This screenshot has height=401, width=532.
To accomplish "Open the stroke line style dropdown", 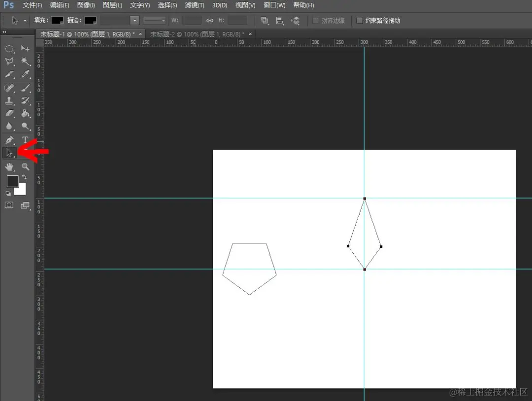I will 154,20.
